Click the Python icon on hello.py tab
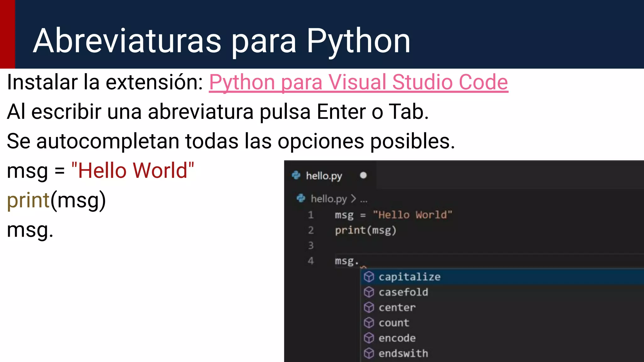This screenshot has width=644, height=362. coord(296,175)
